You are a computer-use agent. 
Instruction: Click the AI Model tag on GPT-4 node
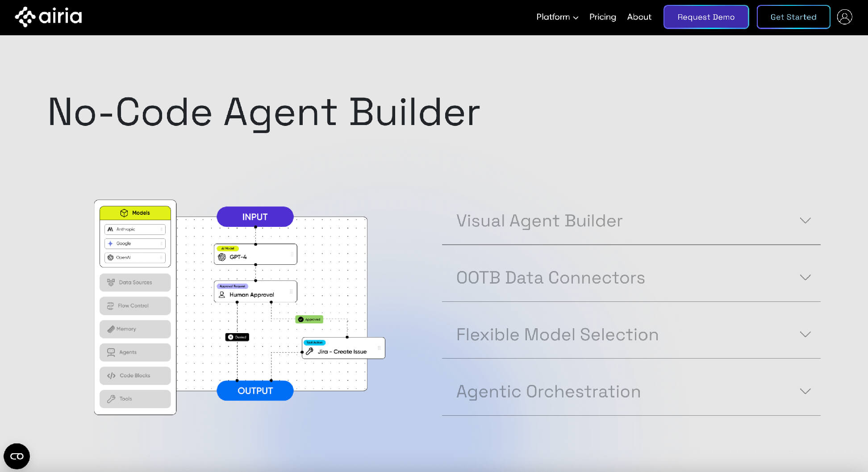228,248
